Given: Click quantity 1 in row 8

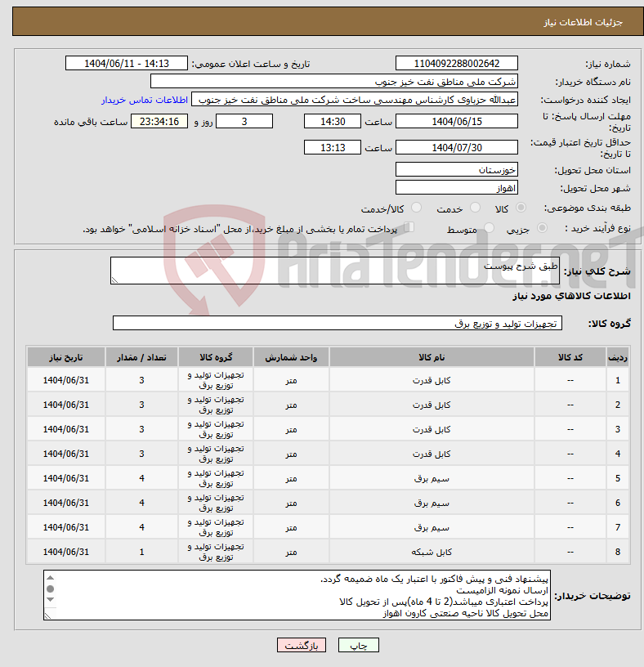Looking at the screenshot, I should pos(141,552).
